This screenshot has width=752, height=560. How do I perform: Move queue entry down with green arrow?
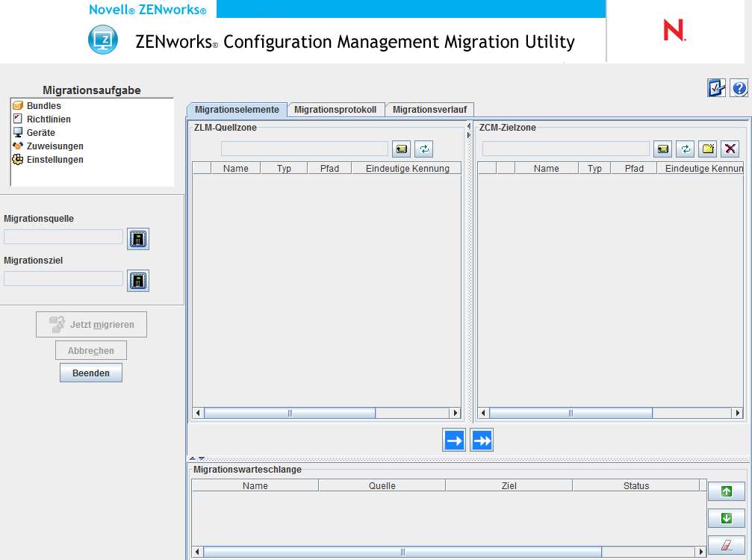coord(725,518)
